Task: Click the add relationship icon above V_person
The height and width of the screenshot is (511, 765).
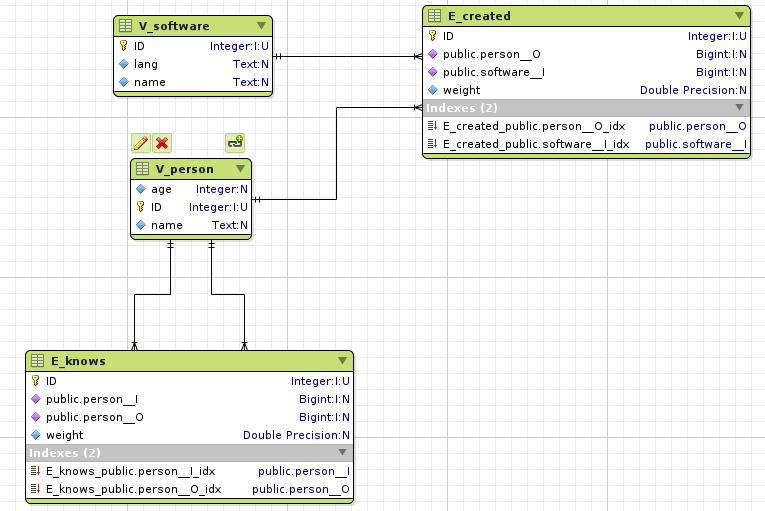Action: click(x=235, y=143)
